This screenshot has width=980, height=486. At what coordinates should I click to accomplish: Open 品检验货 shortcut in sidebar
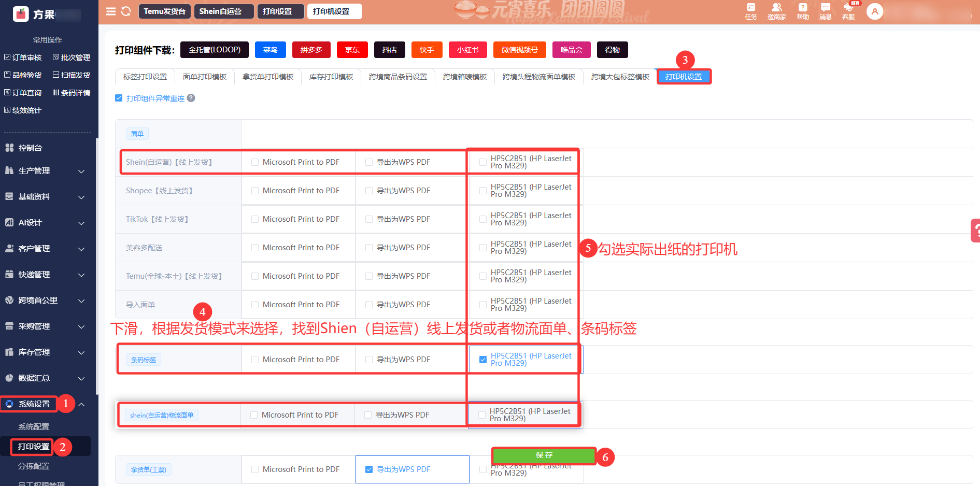[x=23, y=75]
